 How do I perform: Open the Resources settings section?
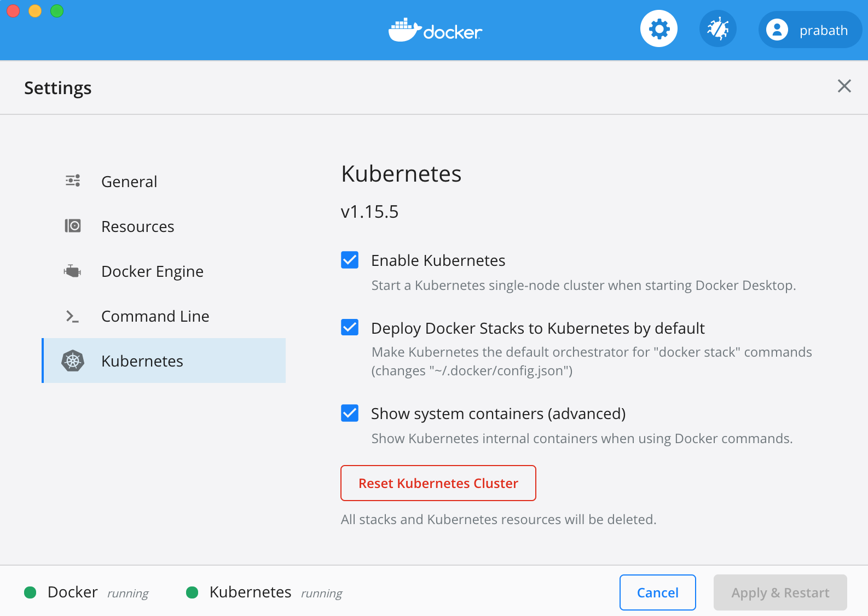point(164,226)
